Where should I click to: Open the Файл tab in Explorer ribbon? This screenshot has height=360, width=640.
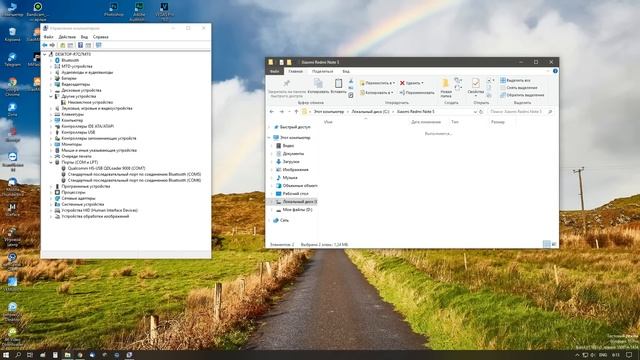[x=274, y=71]
